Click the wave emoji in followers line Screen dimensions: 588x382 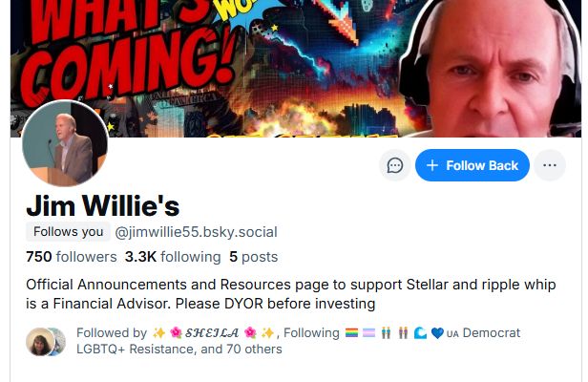420,333
